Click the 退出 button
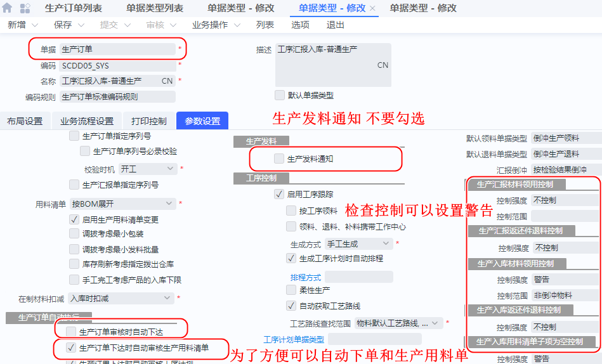The width and height of the screenshot is (602, 364). [x=335, y=25]
